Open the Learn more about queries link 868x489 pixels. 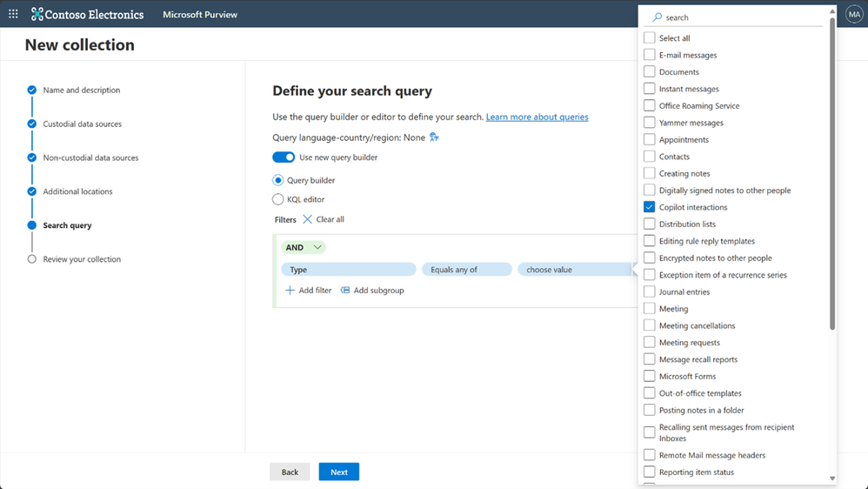pyautogui.click(x=537, y=117)
